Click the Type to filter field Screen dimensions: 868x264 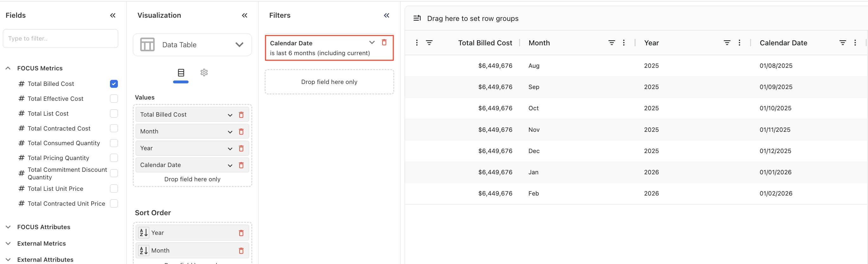point(61,38)
